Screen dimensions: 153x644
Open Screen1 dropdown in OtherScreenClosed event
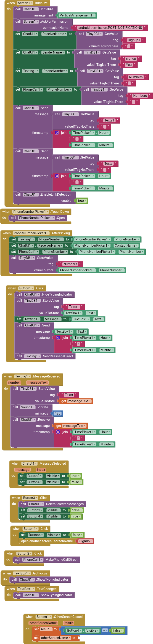(44, 617)
